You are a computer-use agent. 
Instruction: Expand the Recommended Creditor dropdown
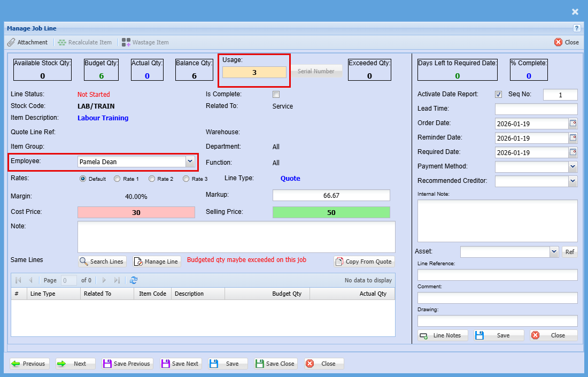573,181
